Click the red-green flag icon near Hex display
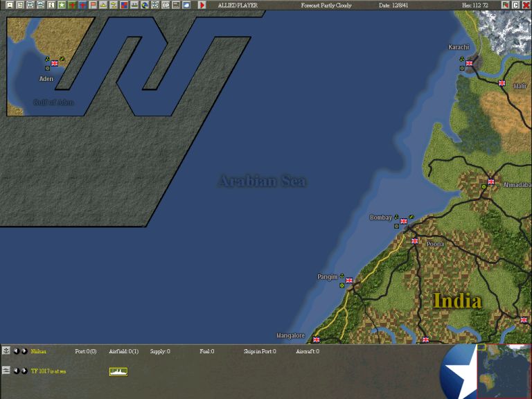 coord(506,5)
